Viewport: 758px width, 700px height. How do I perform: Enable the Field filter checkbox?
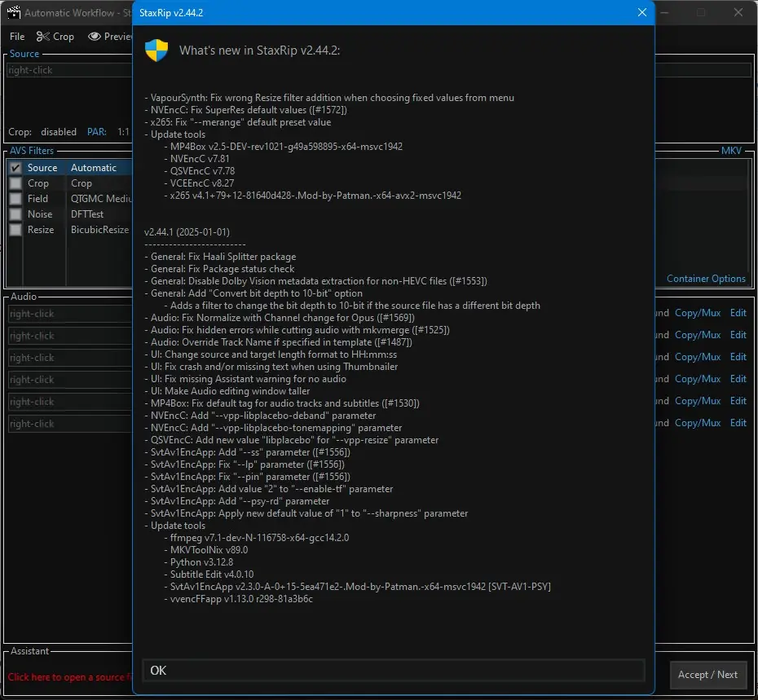[x=15, y=199]
